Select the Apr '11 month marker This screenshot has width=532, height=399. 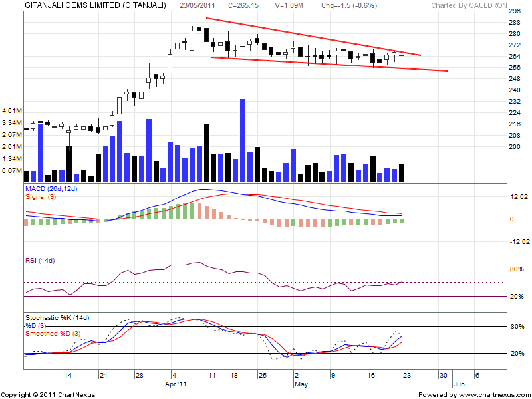click(x=177, y=384)
